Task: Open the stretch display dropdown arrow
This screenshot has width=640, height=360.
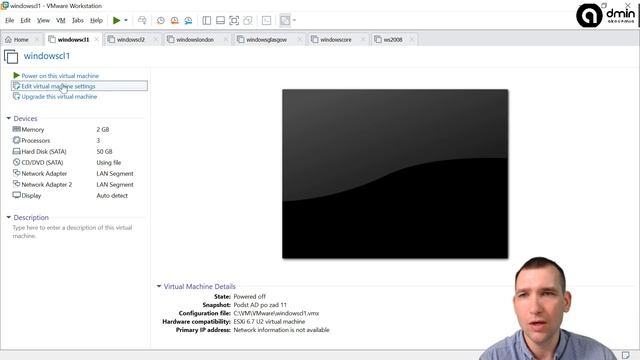Action: click(294, 20)
